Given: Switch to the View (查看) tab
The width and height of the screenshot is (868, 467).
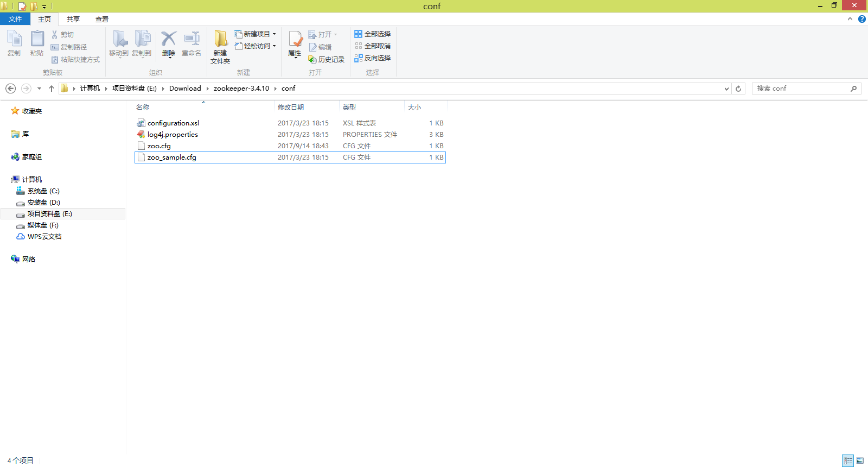Looking at the screenshot, I should (102, 19).
